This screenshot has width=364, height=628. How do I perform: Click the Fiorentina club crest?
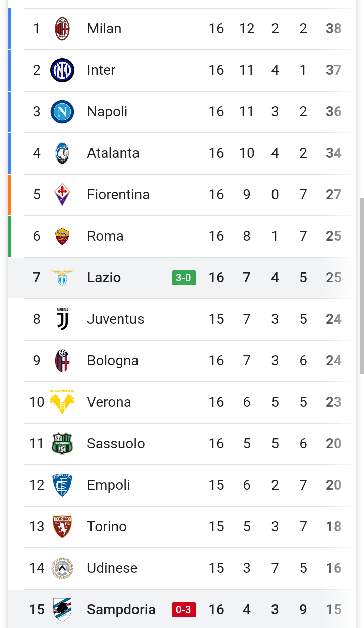coord(62,195)
